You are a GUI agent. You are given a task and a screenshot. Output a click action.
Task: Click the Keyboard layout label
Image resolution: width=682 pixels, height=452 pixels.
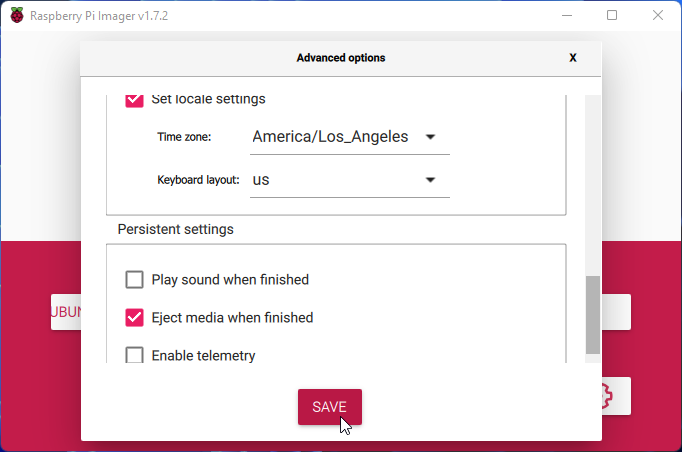coord(198,180)
